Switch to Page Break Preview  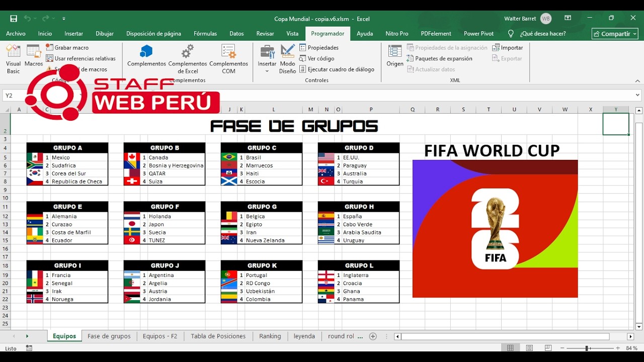548,348
